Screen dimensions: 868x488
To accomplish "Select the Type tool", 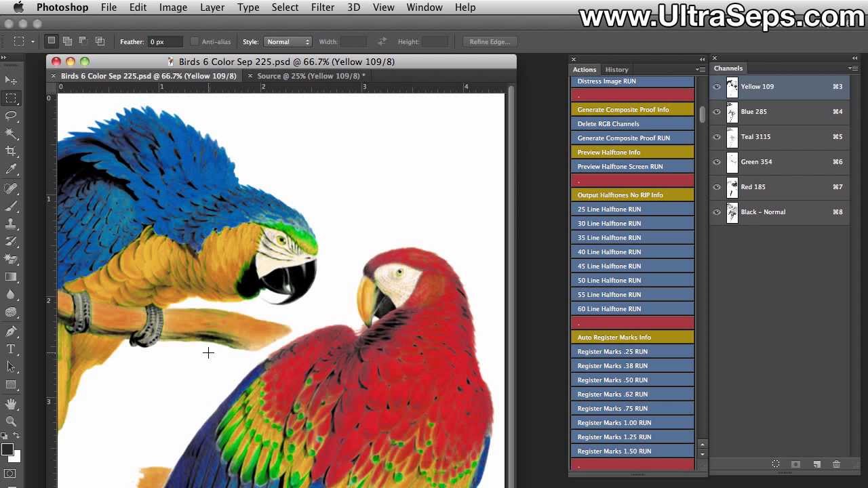I will pyautogui.click(x=11, y=349).
